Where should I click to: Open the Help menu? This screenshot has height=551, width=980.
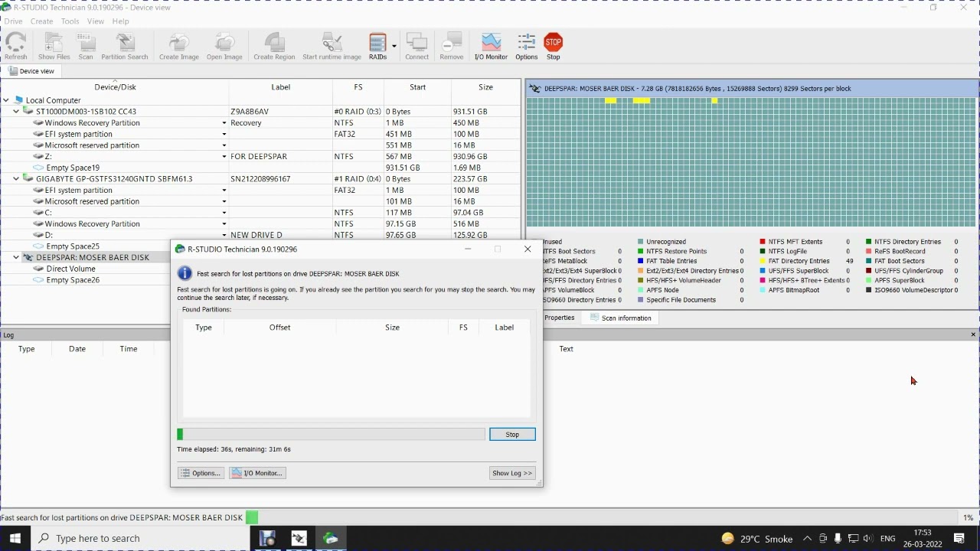point(121,21)
